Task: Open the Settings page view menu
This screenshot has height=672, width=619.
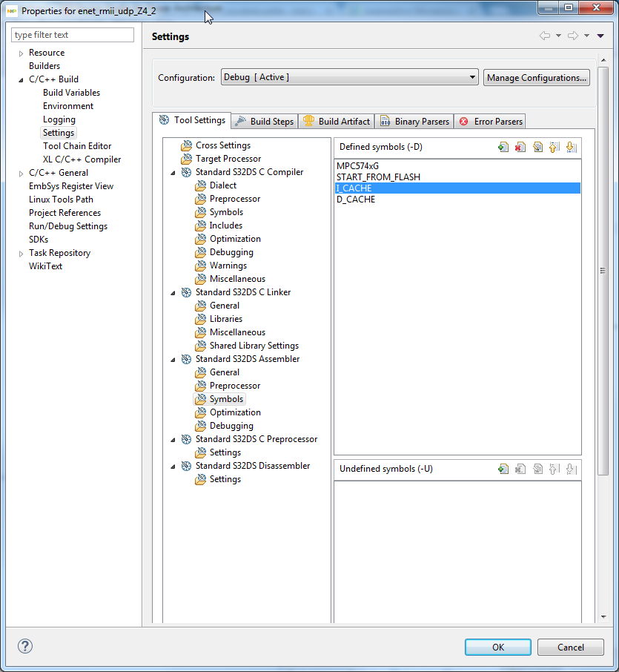Action: click(600, 36)
